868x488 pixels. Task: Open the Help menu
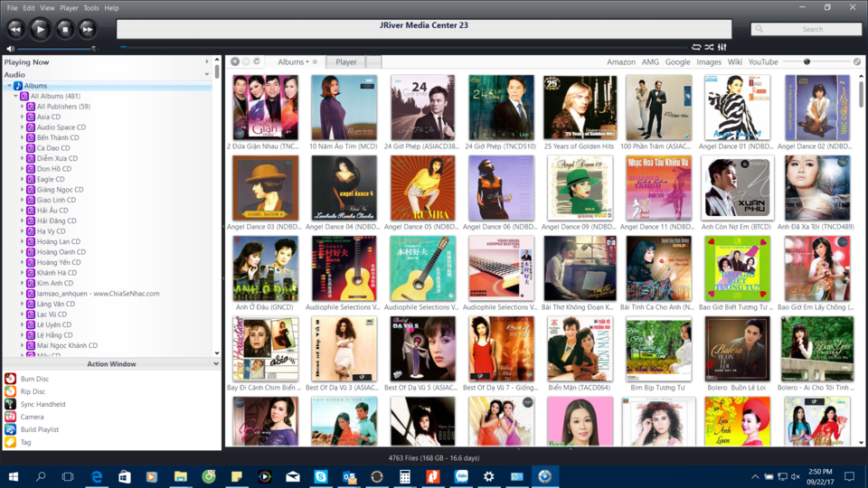click(x=112, y=8)
